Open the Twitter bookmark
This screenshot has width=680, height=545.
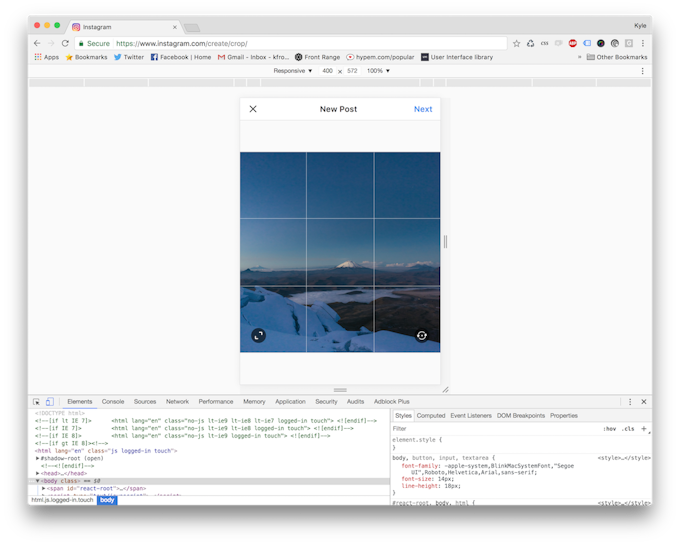click(x=128, y=57)
